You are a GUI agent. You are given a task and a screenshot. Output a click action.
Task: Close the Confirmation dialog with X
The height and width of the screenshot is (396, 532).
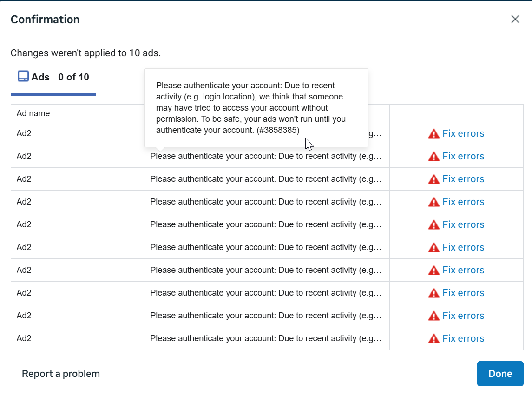point(515,20)
